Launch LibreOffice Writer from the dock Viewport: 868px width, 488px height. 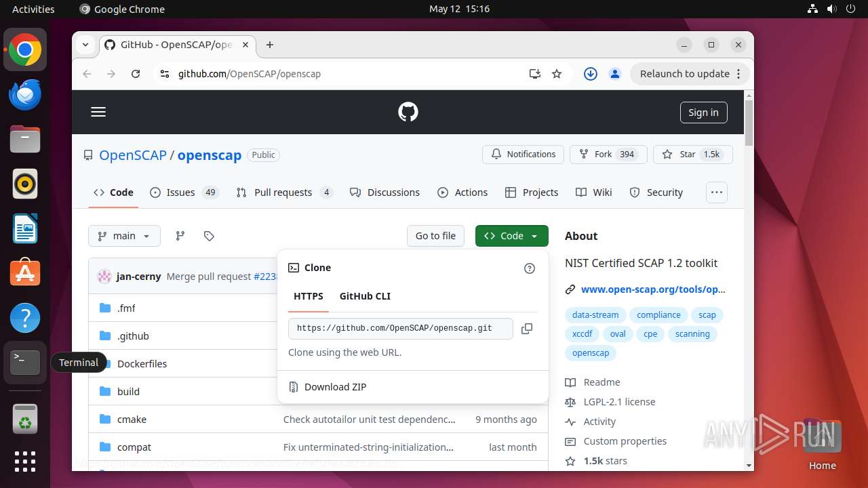point(25,228)
